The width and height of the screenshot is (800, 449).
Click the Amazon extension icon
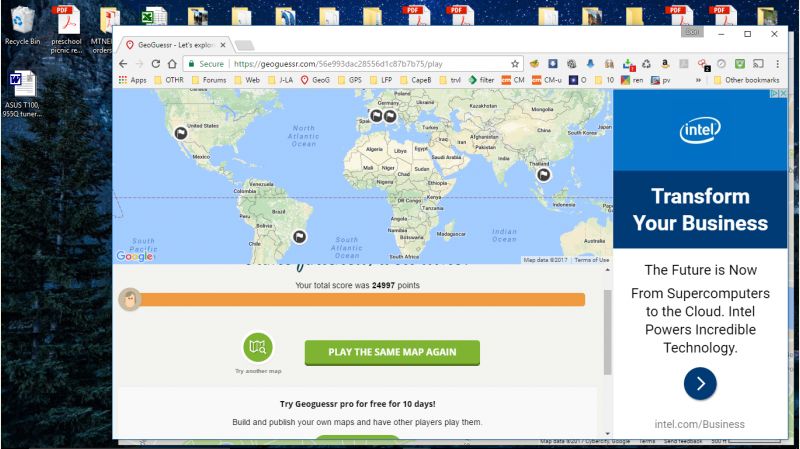[x=665, y=64]
